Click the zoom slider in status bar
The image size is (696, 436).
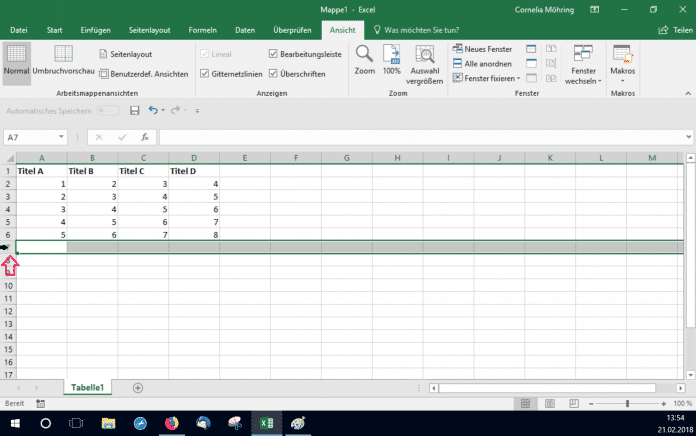[x=627, y=402]
